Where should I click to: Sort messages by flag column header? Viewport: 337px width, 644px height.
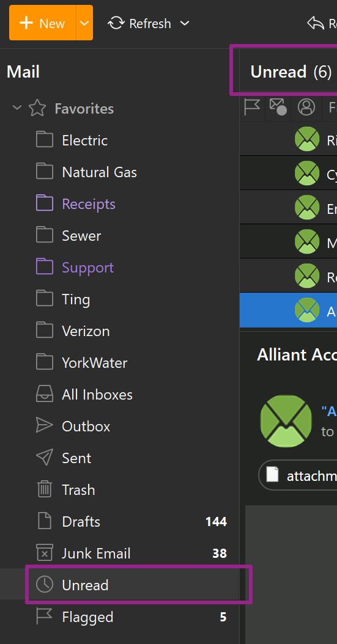point(253,107)
